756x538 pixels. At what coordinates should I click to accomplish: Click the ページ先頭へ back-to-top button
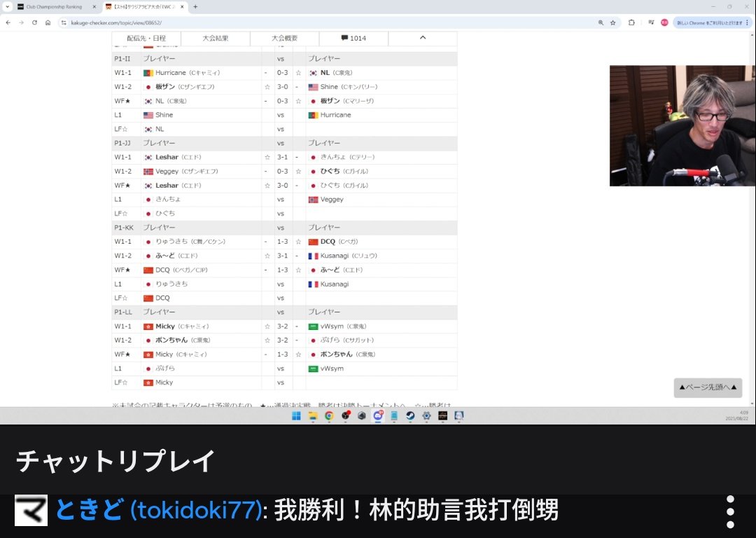[708, 387]
